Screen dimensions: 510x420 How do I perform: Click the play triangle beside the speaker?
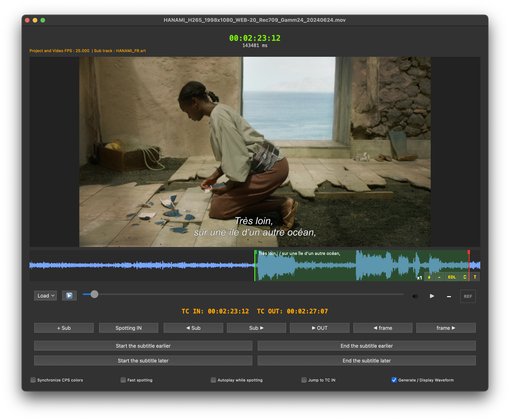pyautogui.click(x=432, y=296)
